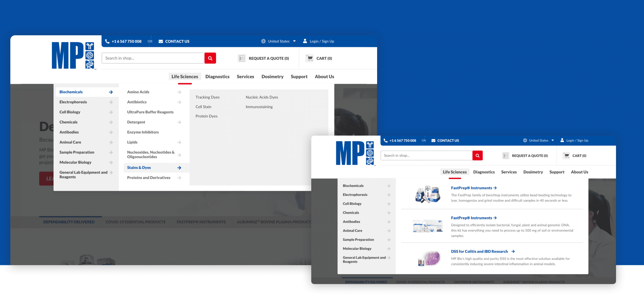Select UltraPure Buffer Reagents item
Viewport: 644px width, 303px height.
tap(150, 112)
